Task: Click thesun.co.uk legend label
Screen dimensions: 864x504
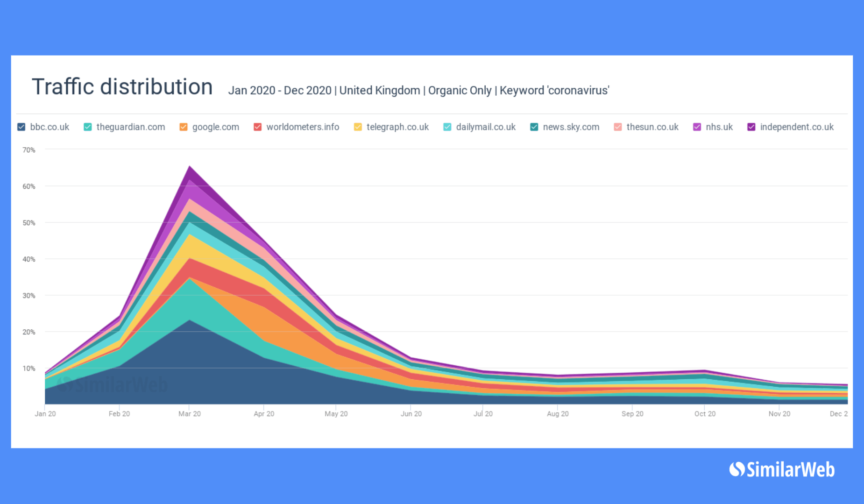Action: pos(652,127)
